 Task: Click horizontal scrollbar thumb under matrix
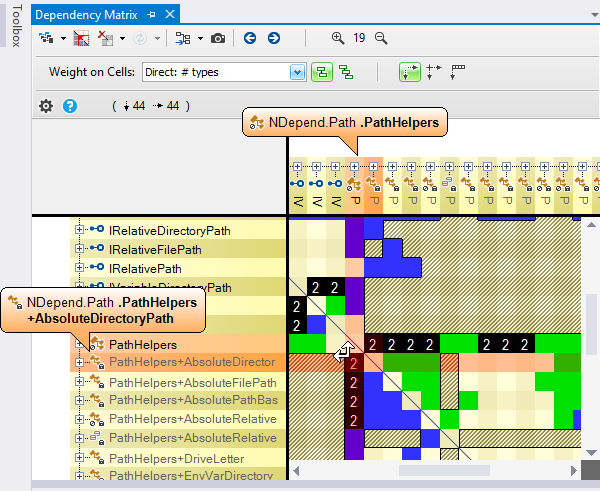click(444, 470)
